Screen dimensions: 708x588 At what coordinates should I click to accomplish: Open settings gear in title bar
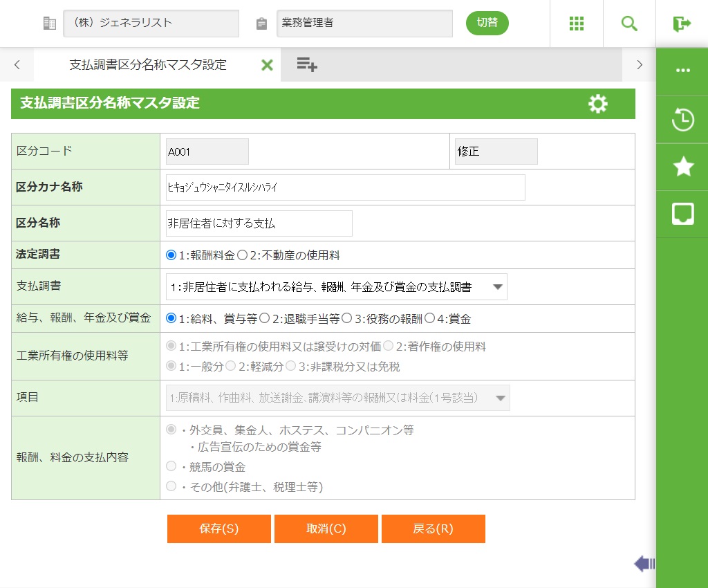[597, 104]
